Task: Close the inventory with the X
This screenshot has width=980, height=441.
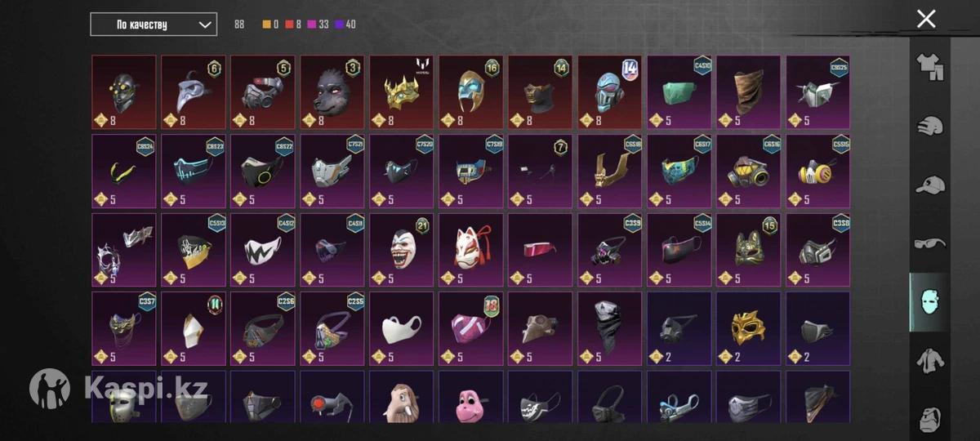Action: (x=926, y=19)
